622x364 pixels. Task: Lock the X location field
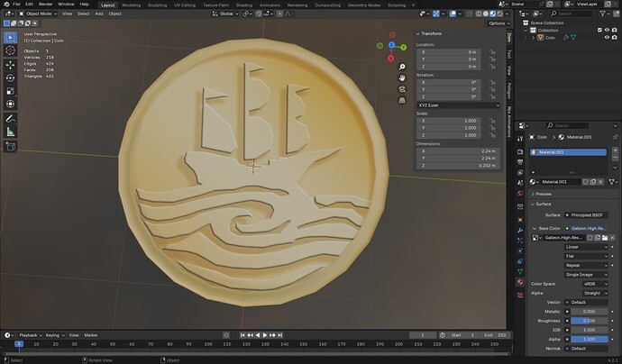pos(492,52)
